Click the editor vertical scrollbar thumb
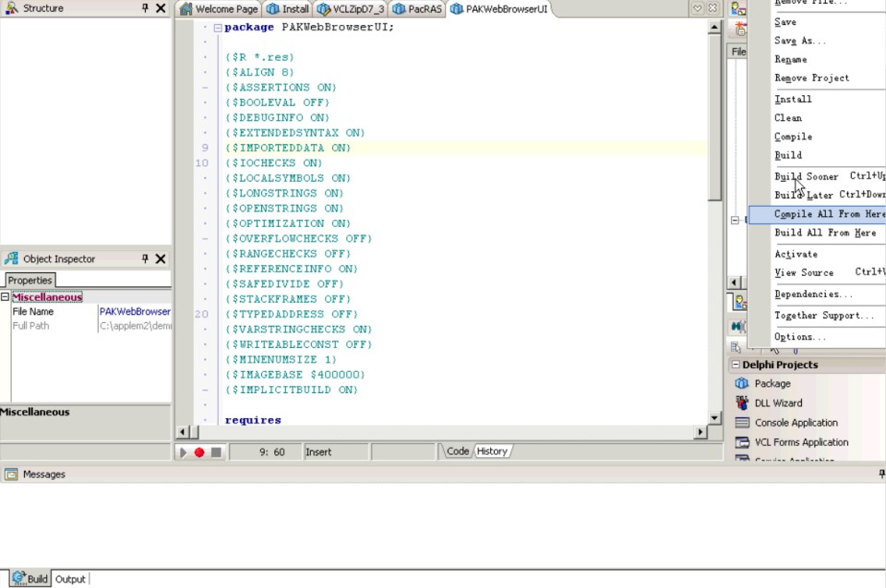Screen dimensions: 886x588 [x=714, y=117]
